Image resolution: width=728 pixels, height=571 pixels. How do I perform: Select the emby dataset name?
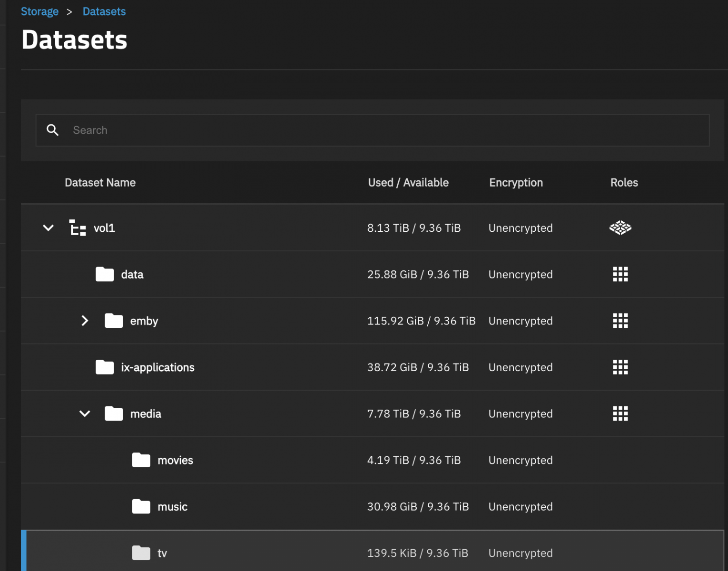point(144,321)
